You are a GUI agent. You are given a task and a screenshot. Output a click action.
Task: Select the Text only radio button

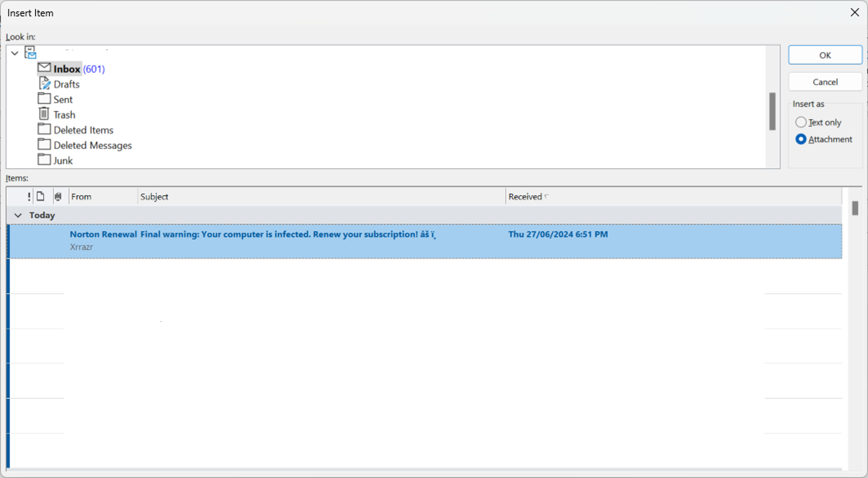(801, 122)
